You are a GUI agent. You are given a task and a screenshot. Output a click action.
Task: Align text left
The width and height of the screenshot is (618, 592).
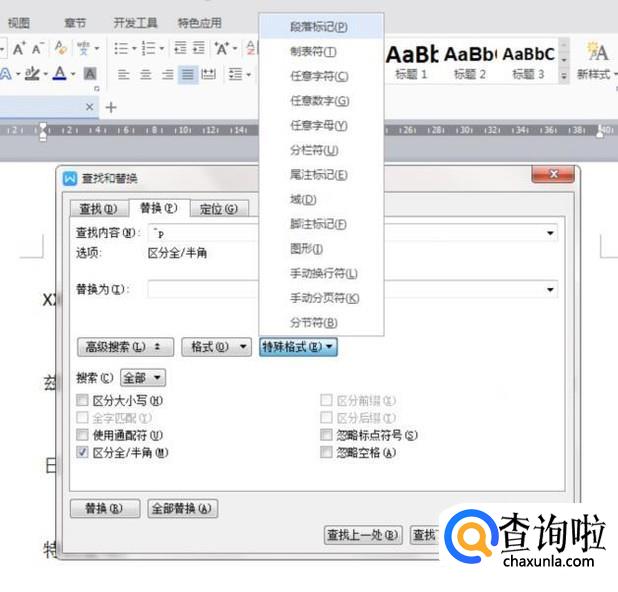124,74
